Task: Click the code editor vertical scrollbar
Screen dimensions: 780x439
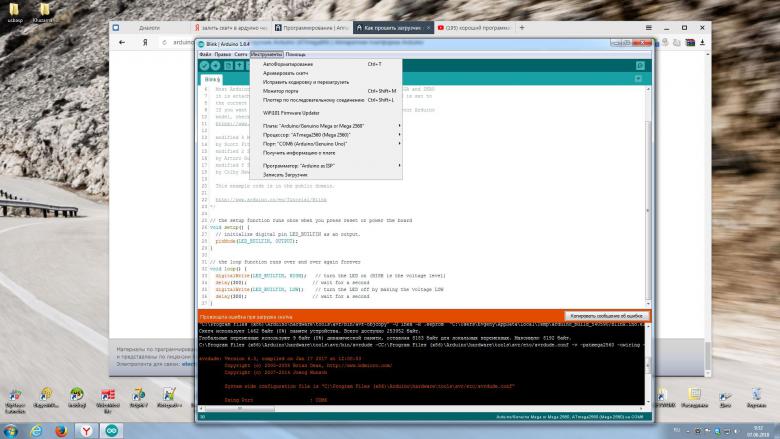Action: [x=648, y=196]
